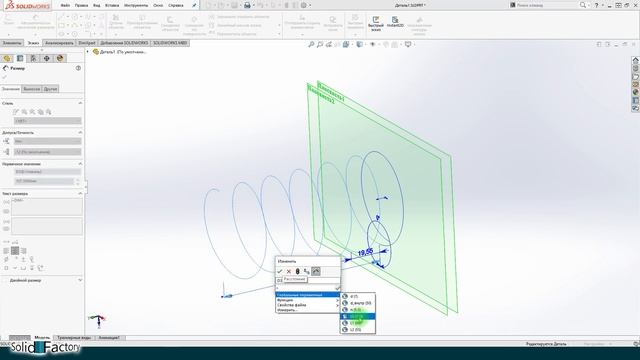Select the last variable L2 in submenu
640x360 pixels.
(x=358, y=329)
